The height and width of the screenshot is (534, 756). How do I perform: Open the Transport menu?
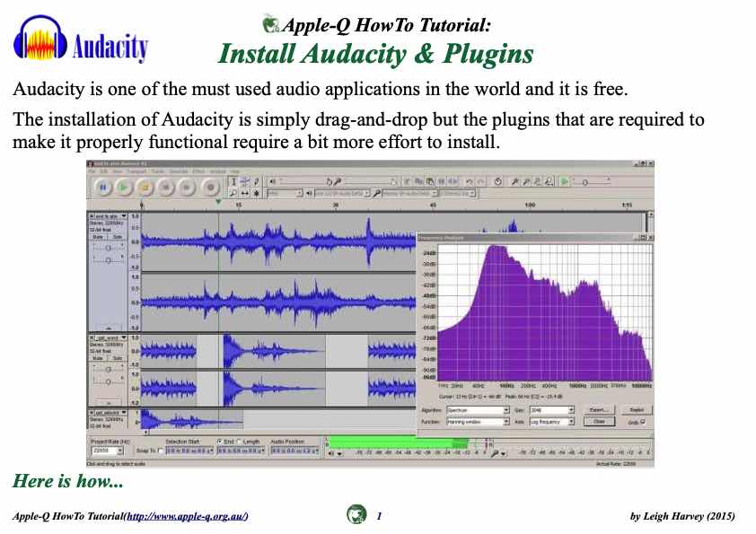pos(136,171)
